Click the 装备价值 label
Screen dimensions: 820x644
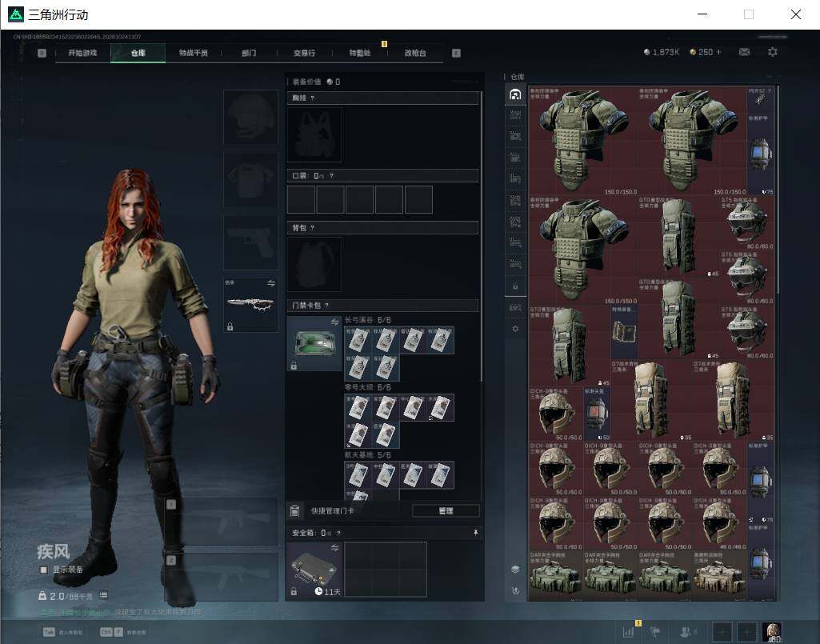[306, 82]
